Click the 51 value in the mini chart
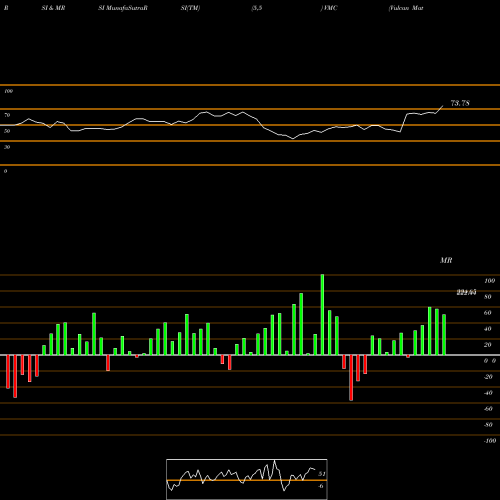This screenshot has width=500, height=500. (322, 474)
